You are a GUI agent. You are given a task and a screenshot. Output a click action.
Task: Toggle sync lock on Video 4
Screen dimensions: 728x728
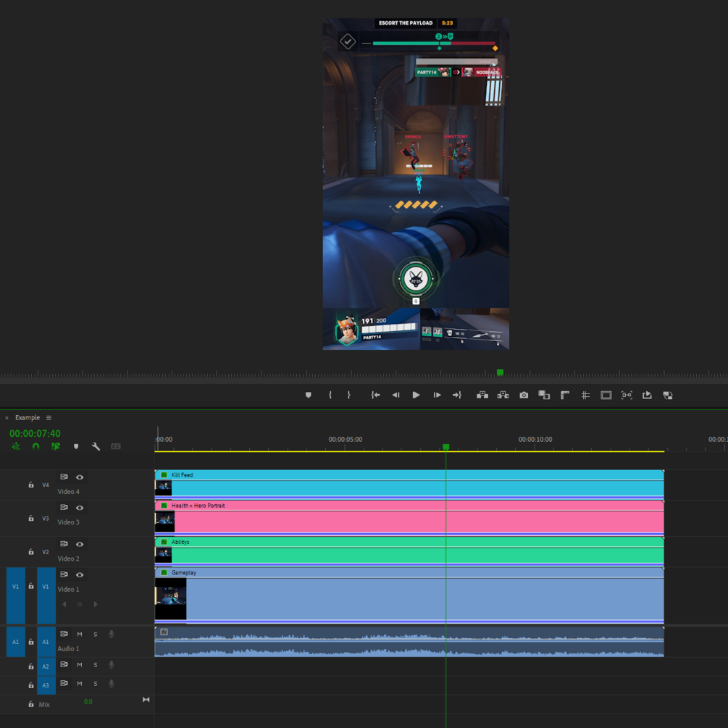[x=64, y=477]
